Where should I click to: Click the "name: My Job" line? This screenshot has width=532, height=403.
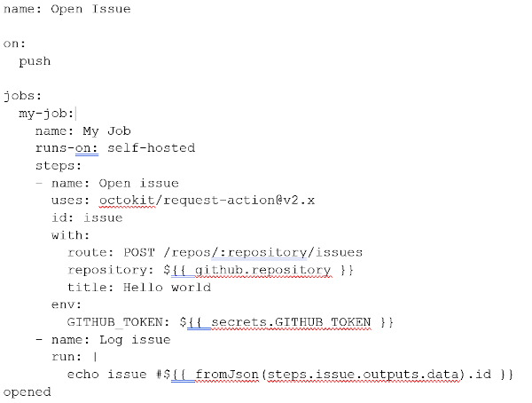pos(83,130)
